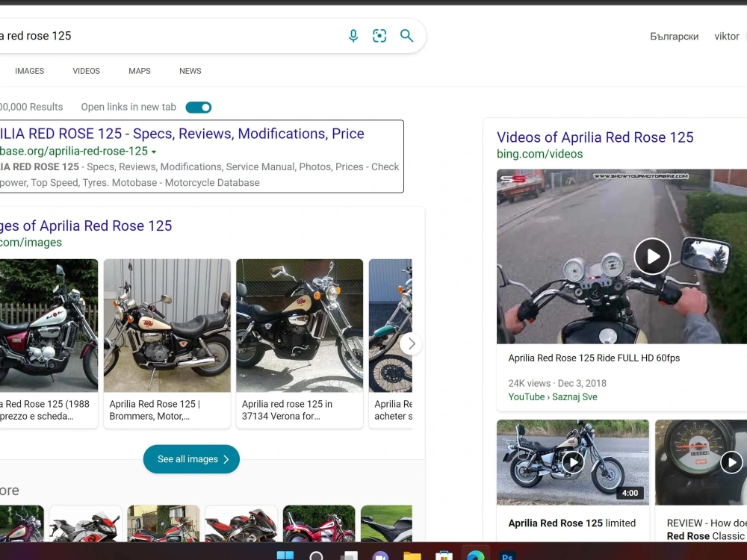Screen dimensions: 747x560
Task: Play the Ride FULL HD 60fps video
Action: click(x=652, y=256)
